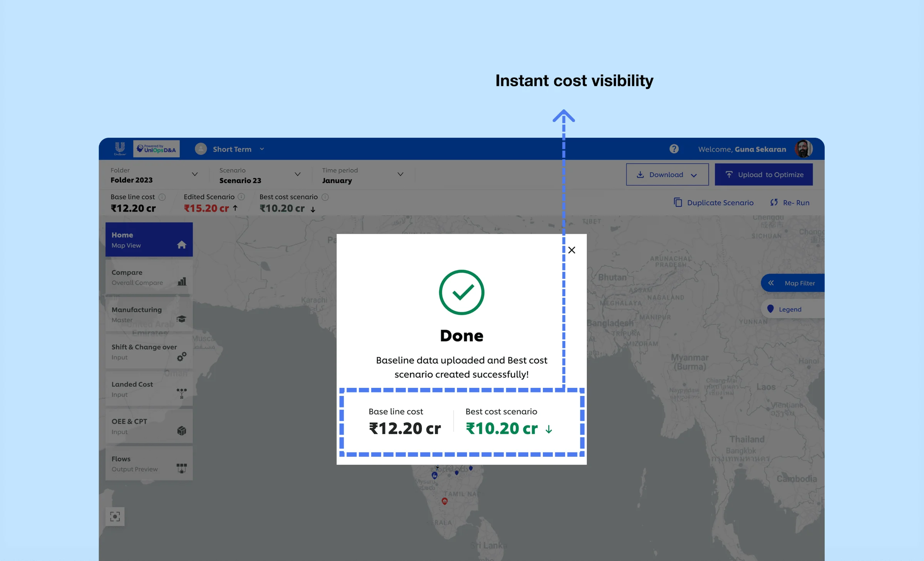The image size is (924, 561).
Task: Click Guna Sekaran's profile avatar
Action: tap(803, 149)
